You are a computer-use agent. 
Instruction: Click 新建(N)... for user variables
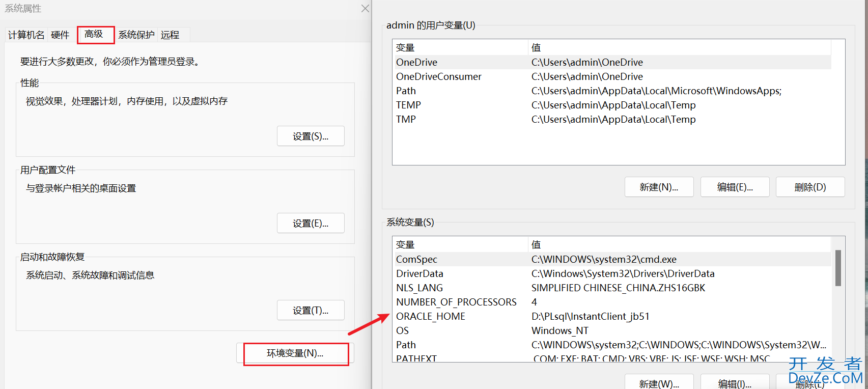pos(659,187)
